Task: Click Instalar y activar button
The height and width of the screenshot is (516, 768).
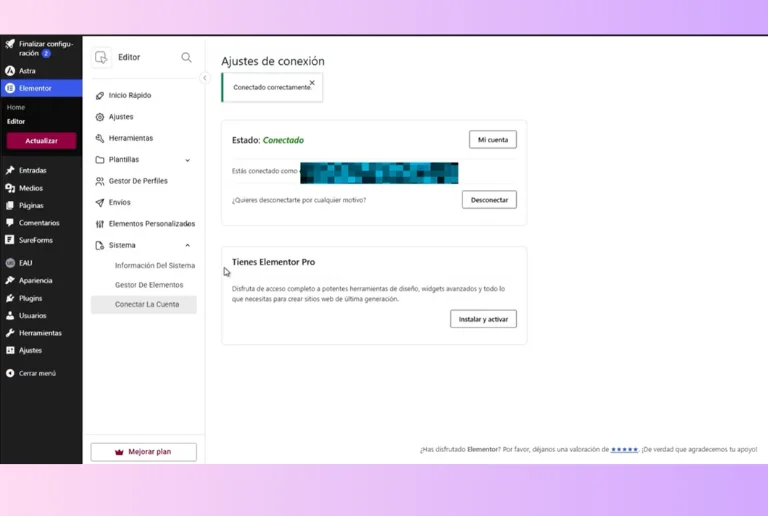Action: tap(483, 319)
